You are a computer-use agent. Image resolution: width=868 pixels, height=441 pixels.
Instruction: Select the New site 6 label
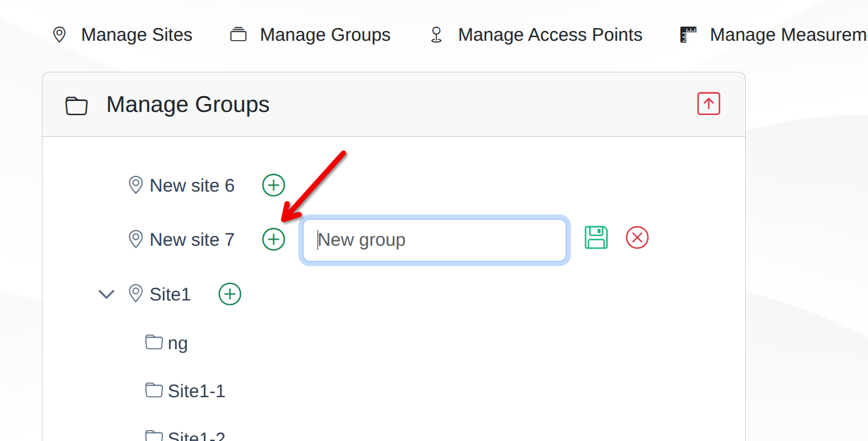click(x=192, y=186)
